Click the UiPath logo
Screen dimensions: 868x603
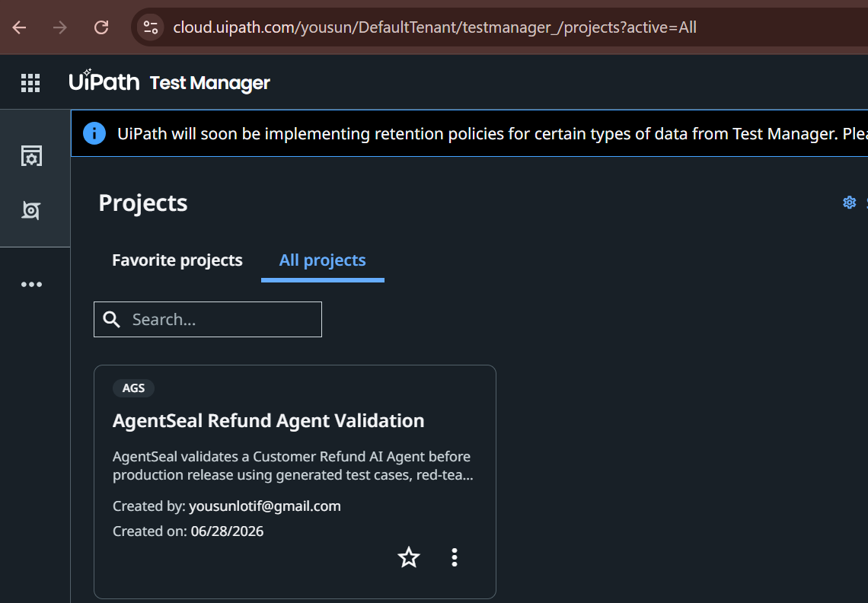coord(104,81)
